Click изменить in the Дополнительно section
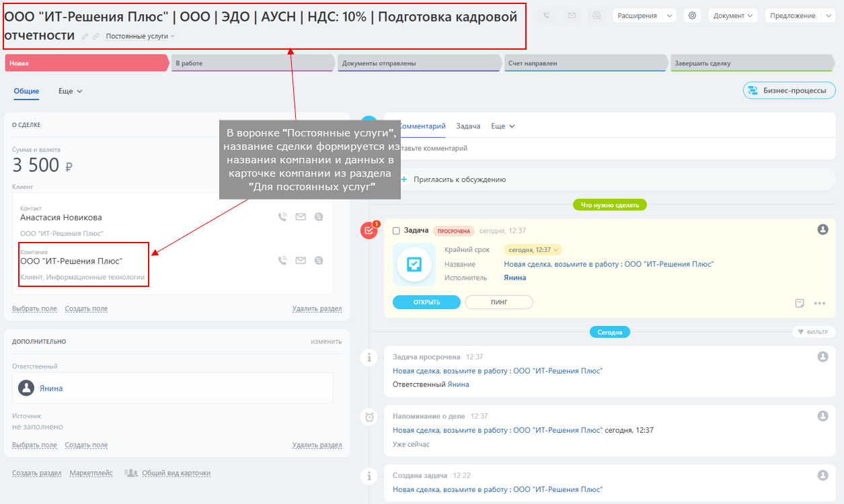Screen dimensions: 844x504 (x=326, y=341)
